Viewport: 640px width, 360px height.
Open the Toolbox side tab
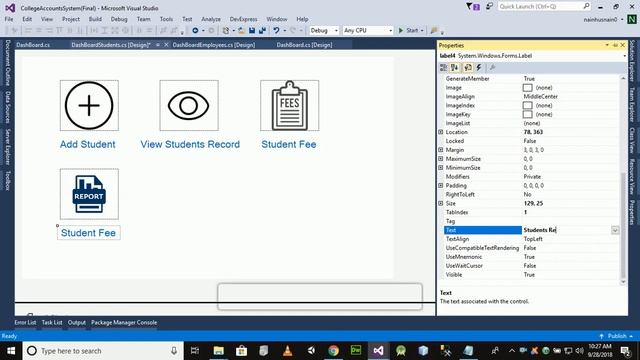[x=7, y=180]
